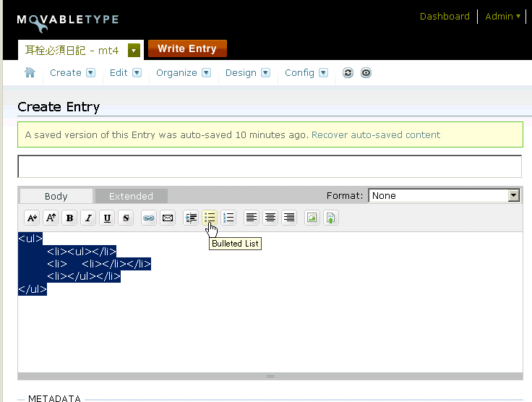Toggle underline formatting
This screenshot has width=532, height=402.
pyautogui.click(x=107, y=218)
